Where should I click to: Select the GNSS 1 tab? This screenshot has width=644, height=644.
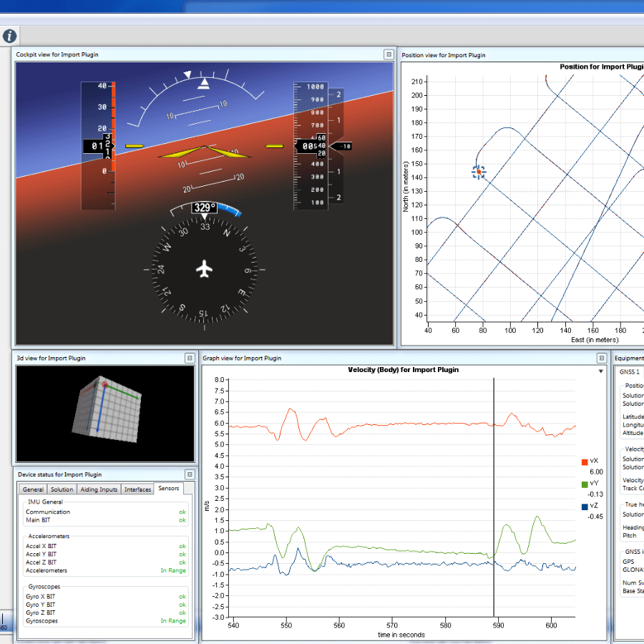click(x=630, y=371)
